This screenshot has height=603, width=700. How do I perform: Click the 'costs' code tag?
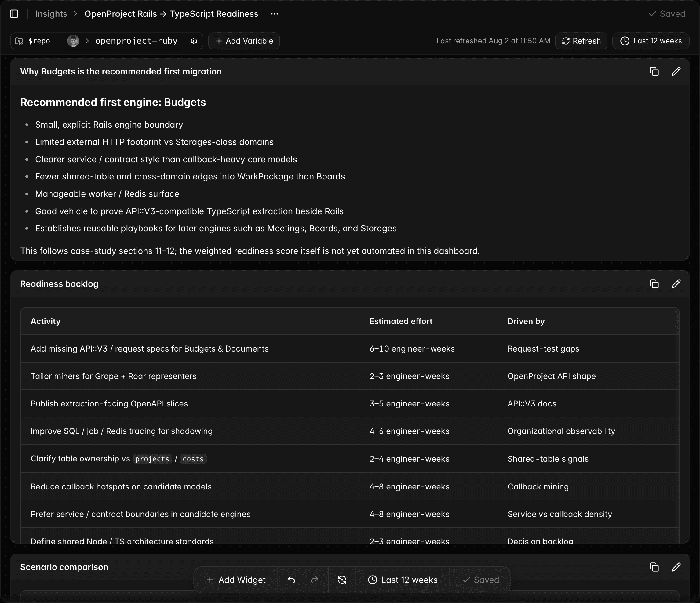point(193,459)
